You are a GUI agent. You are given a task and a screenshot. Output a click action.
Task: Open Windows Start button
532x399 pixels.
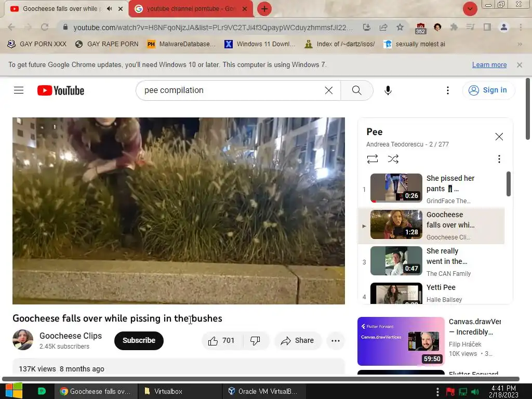pyautogui.click(x=14, y=391)
